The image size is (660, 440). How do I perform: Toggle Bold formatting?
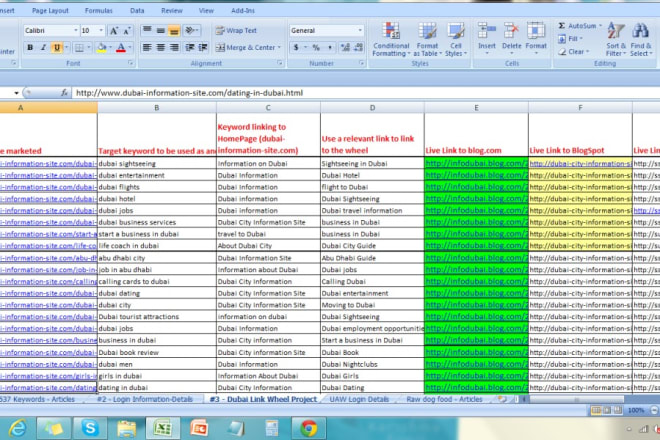[x=30, y=48]
